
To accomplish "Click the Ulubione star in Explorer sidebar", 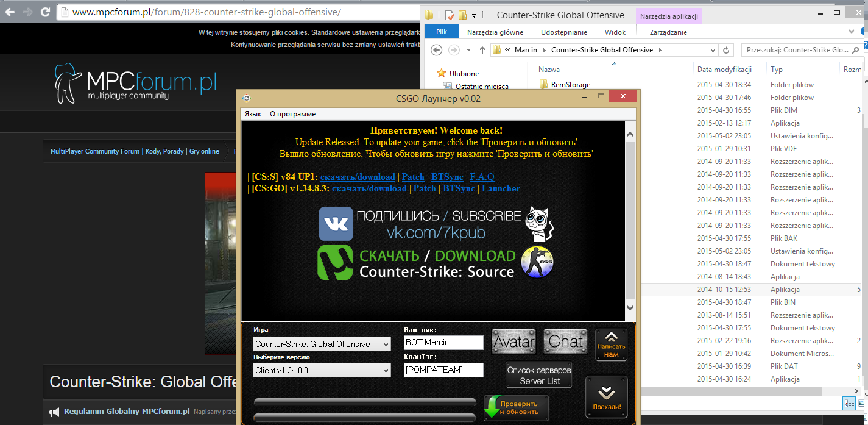I will [442, 73].
